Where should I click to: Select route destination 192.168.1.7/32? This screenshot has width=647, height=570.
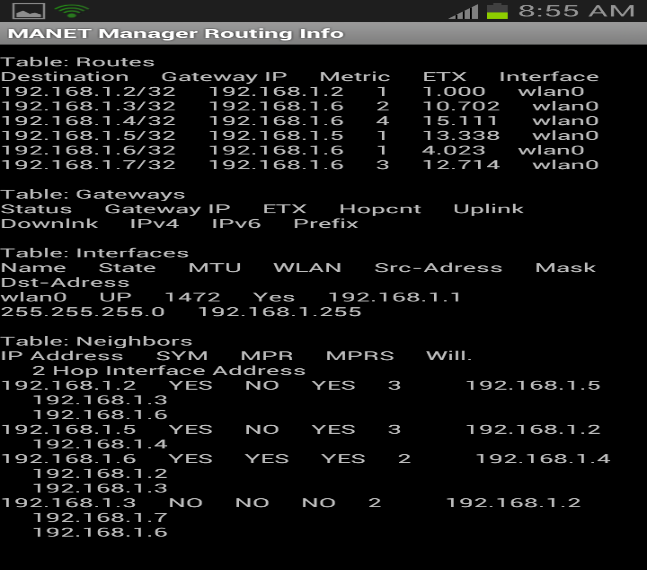pyautogui.click(x=88, y=165)
